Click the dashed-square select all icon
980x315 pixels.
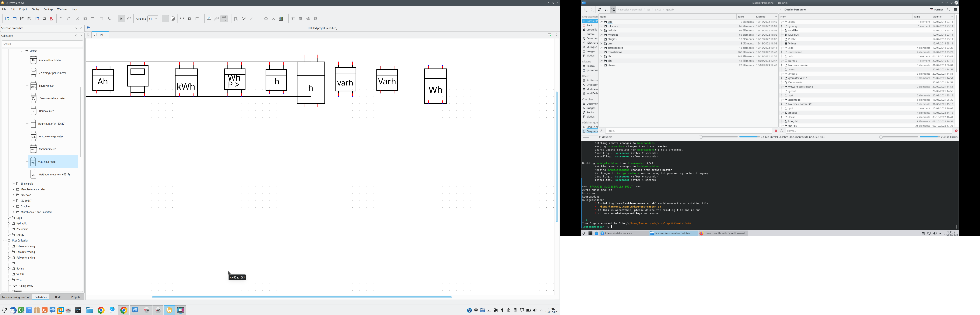pyautogui.click(x=182, y=19)
